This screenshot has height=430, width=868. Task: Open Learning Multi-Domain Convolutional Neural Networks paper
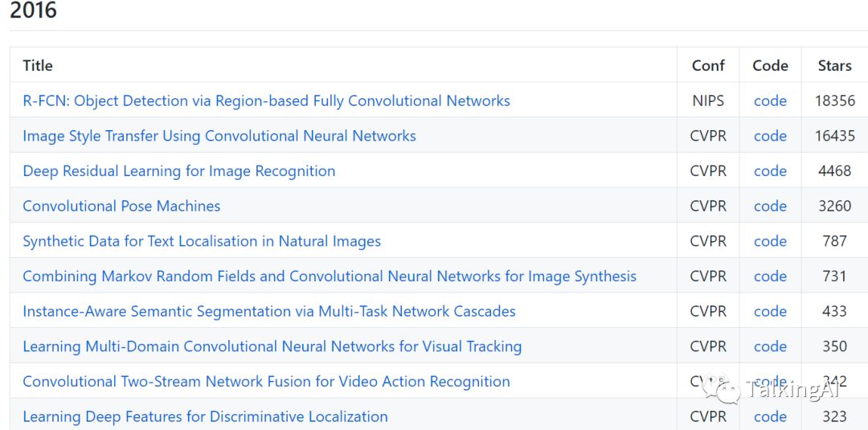point(272,346)
